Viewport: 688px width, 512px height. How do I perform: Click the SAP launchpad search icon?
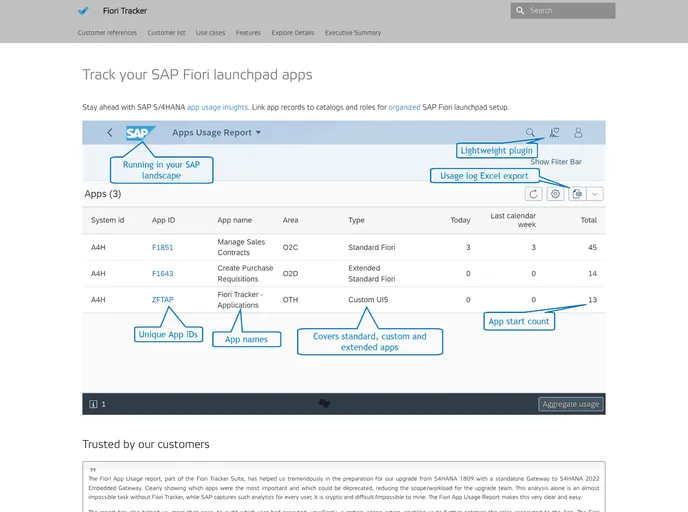[x=530, y=132]
